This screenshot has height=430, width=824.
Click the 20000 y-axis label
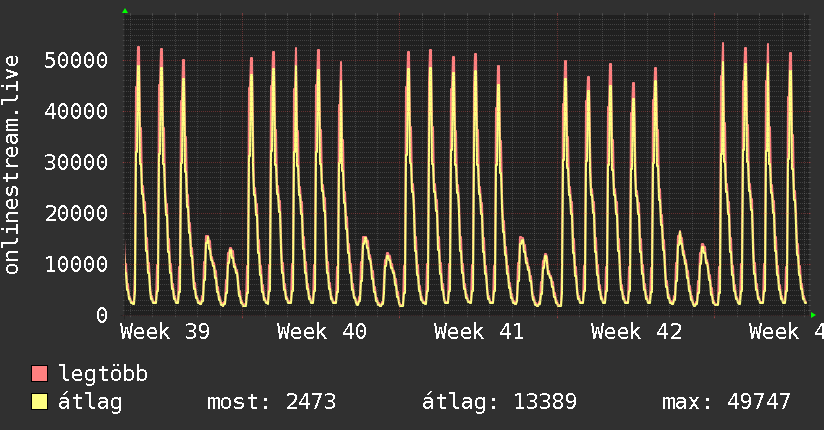pos(76,213)
